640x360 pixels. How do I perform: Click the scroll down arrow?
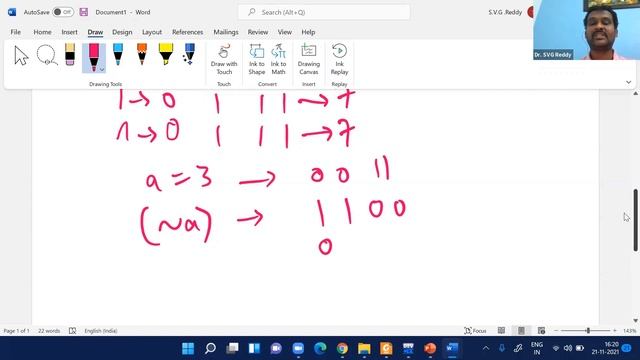(x=636, y=321)
